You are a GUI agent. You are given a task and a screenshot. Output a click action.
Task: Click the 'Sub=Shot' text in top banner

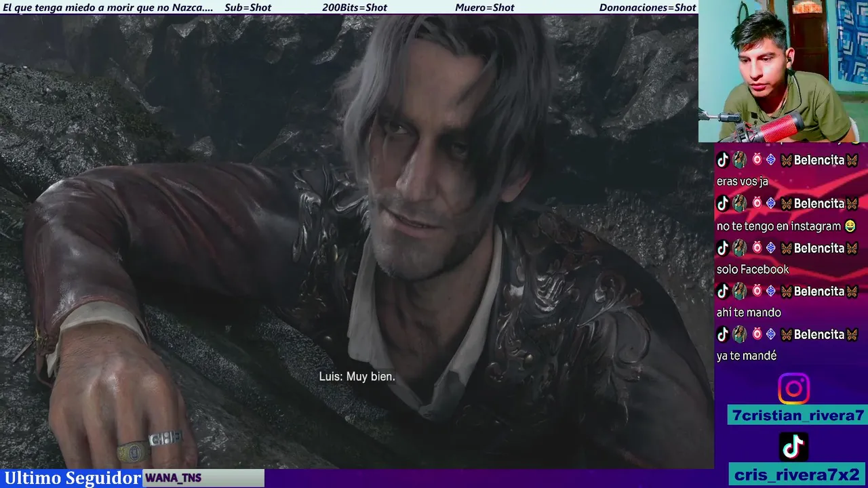pyautogui.click(x=248, y=7)
